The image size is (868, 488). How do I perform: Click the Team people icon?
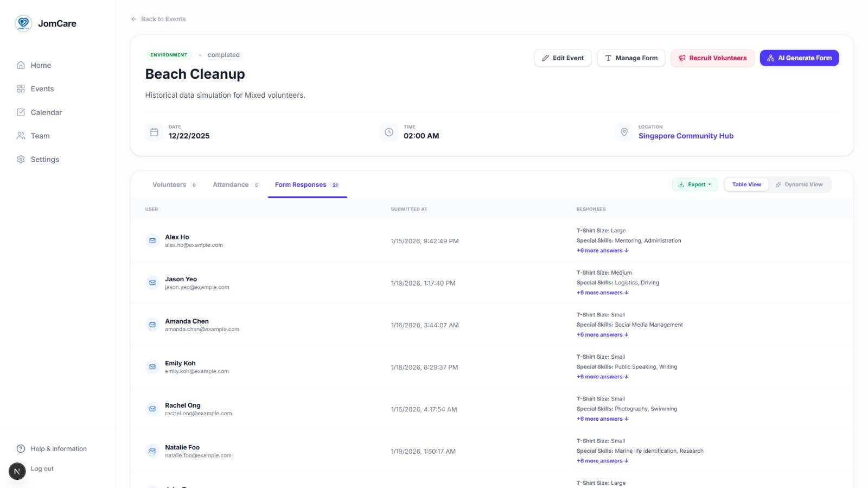pos(21,136)
